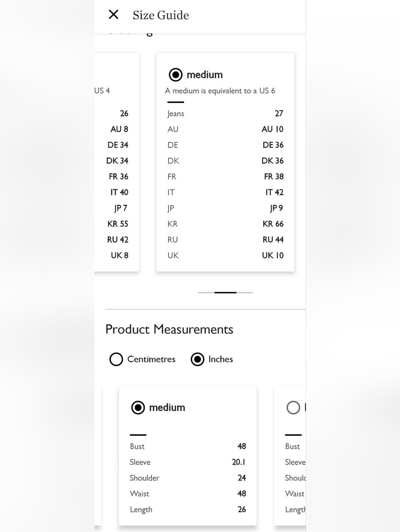400x532 pixels.
Task: Select the Inches radio button
Action: (198, 359)
